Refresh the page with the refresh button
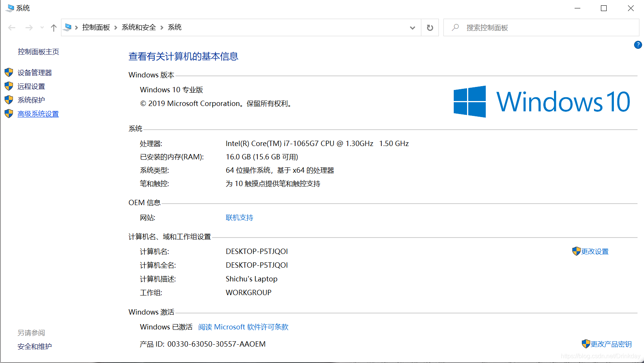This screenshot has width=644, height=363. click(x=430, y=28)
